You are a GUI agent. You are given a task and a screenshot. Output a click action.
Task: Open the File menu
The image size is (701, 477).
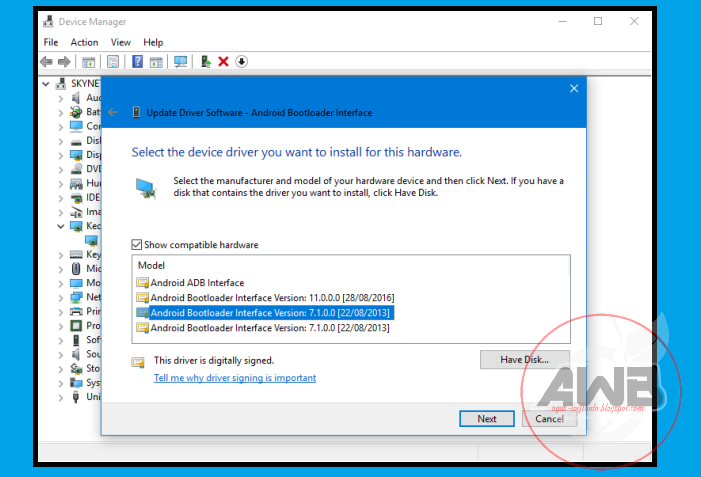pos(51,42)
